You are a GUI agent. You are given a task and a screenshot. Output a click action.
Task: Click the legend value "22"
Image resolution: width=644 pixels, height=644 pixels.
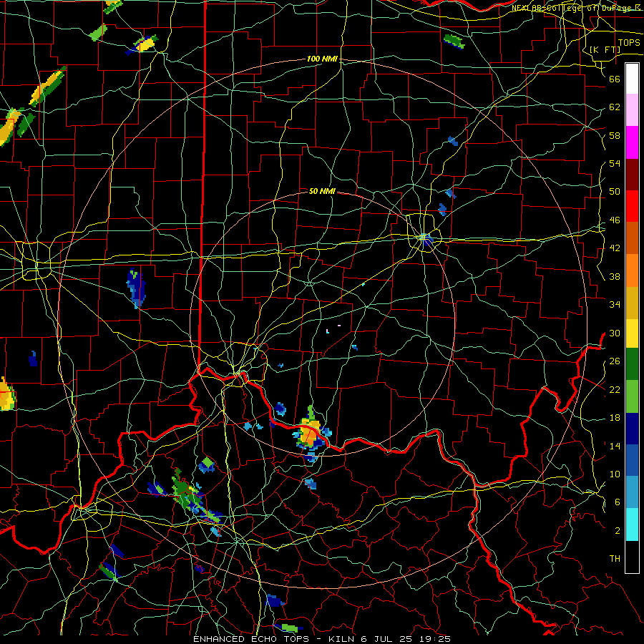[x=615, y=389]
